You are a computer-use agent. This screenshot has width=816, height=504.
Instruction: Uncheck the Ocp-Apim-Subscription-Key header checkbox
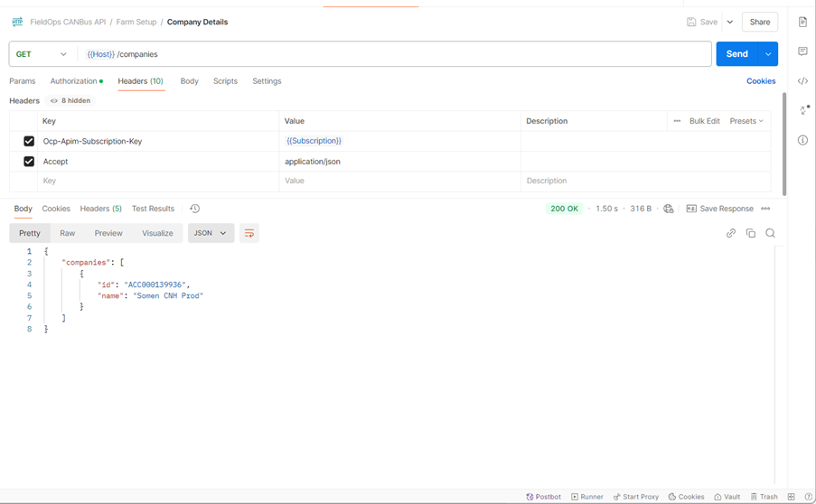[29, 141]
